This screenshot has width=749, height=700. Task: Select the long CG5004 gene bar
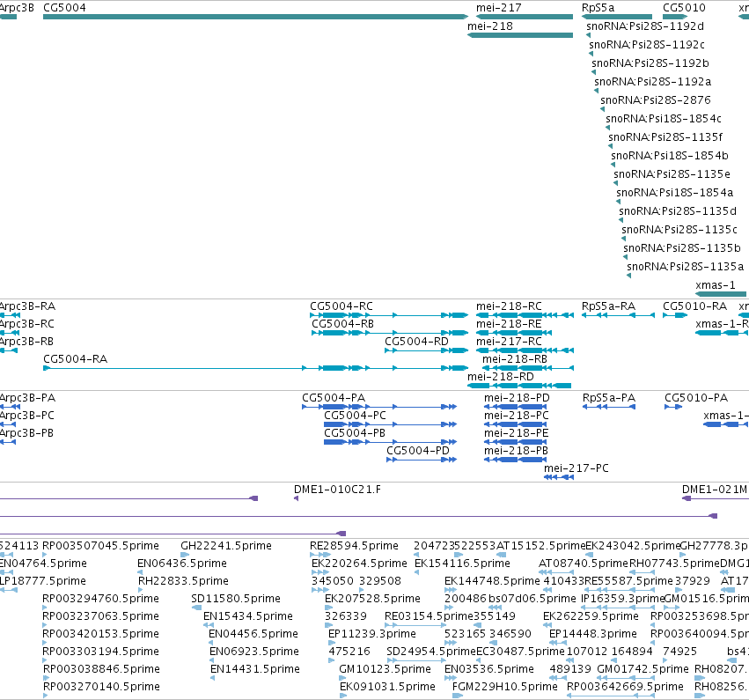(255, 17)
